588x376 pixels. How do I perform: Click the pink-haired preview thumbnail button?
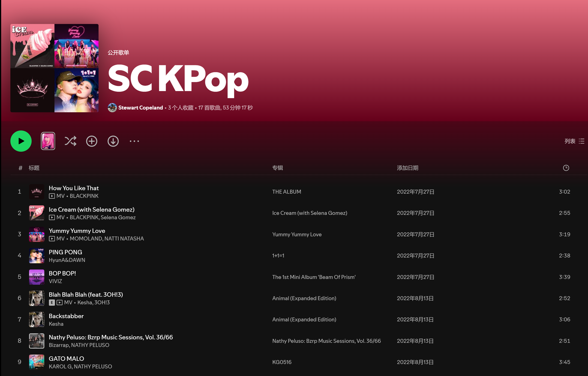tap(48, 141)
